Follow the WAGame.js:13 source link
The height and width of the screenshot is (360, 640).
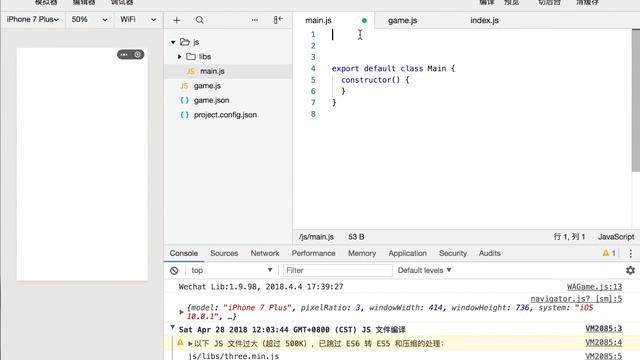click(594, 287)
